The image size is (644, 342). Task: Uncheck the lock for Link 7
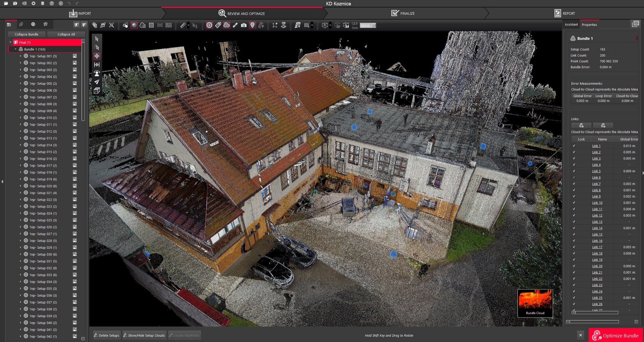[x=574, y=184]
